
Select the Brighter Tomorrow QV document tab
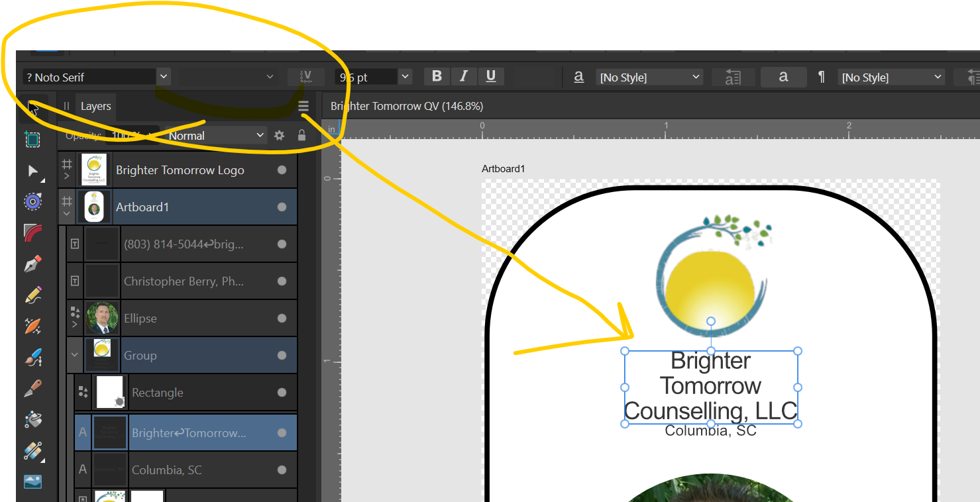407,106
